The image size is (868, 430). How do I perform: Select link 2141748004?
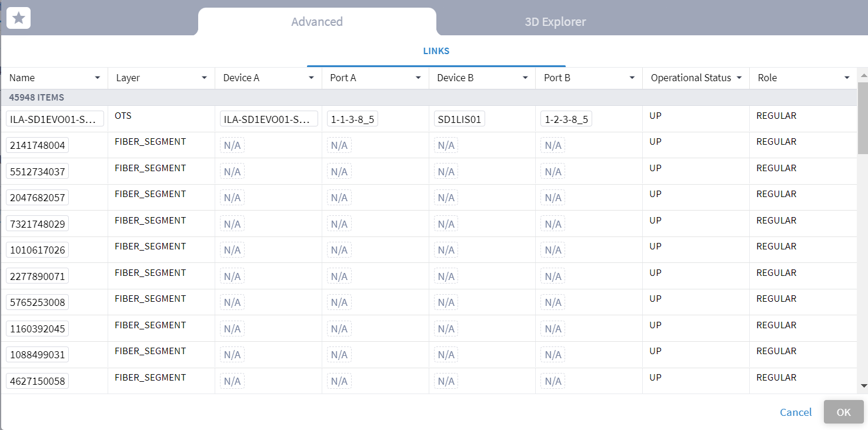click(37, 145)
